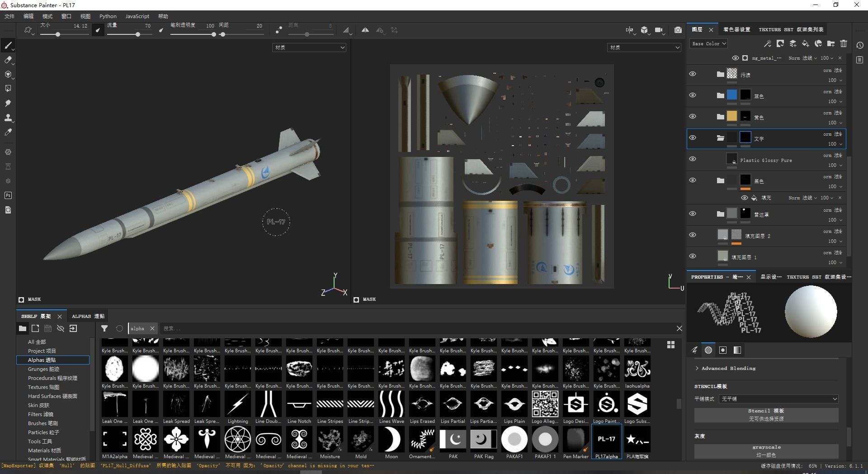The width and height of the screenshot is (868, 474).
Task: Open the 平铺模式 tiling dropdown
Action: [x=778, y=399]
